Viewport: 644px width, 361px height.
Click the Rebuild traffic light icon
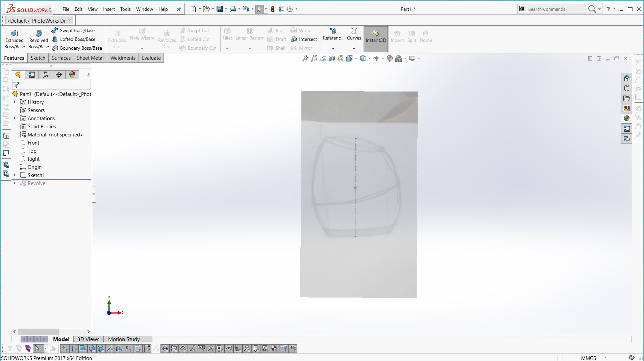pos(273,9)
